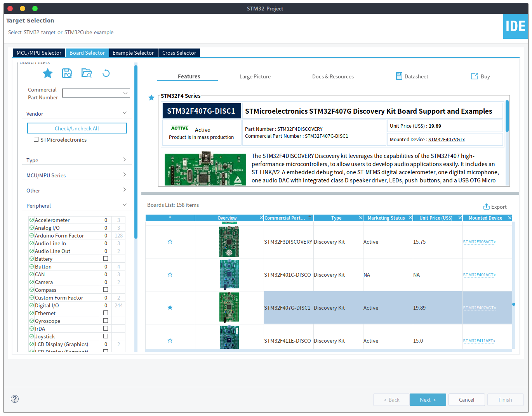The image size is (532, 416).
Task: Favorite the STM32F3DISCOVERY board row star
Action: pyautogui.click(x=170, y=242)
